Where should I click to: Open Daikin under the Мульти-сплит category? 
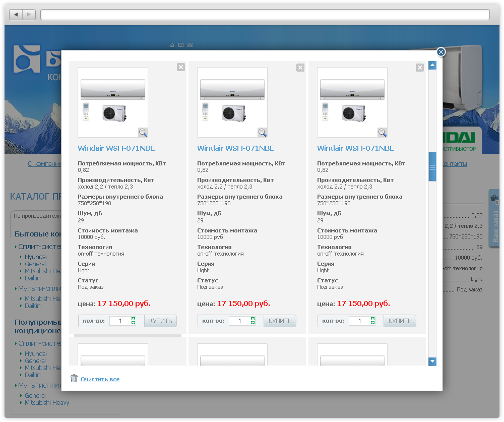point(32,306)
